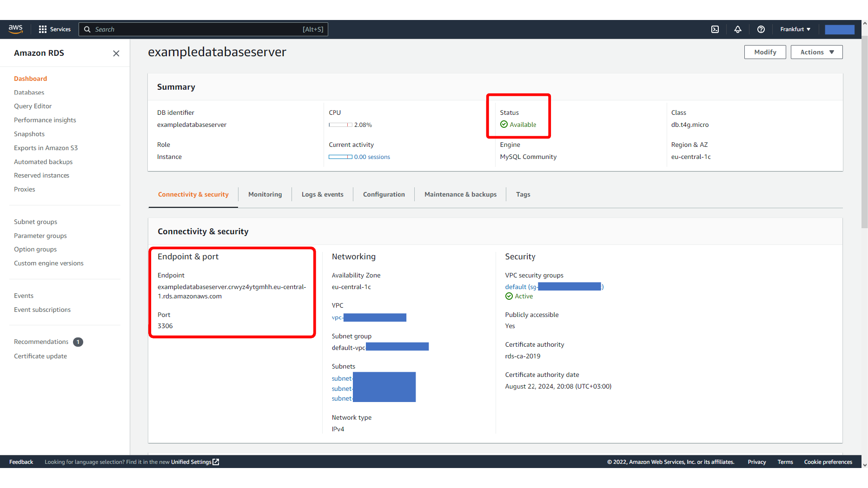Open Exports in Amazon S3
This screenshot has height=488, width=868.
click(x=46, y=148)
